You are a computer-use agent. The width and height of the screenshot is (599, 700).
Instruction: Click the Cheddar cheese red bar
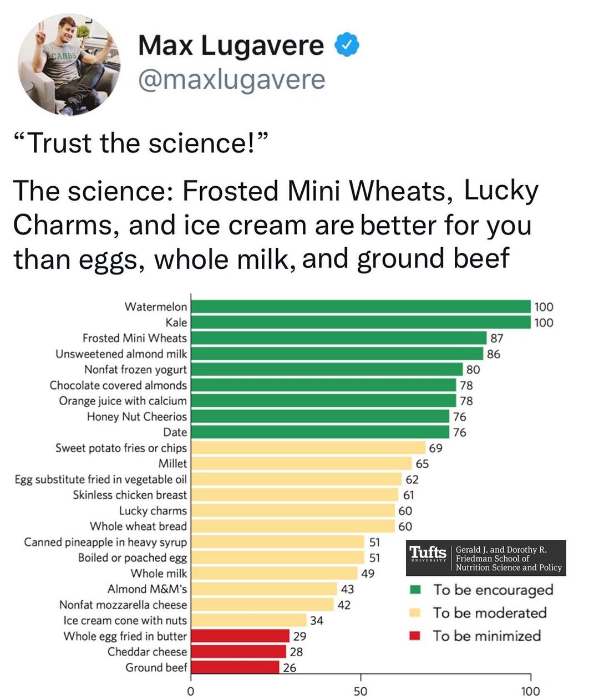click(x=238, y=652)
